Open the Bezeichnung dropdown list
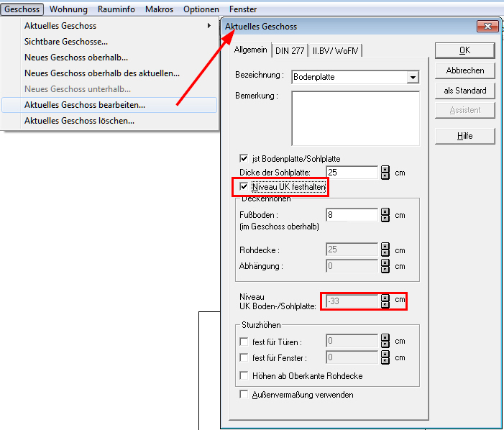This screenshot has height=430, width=504. tap(413, 77)
